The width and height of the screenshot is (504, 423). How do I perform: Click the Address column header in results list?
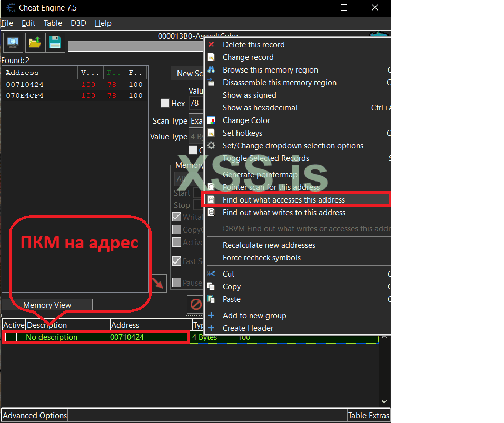pyautogui.click(x=40, y=73)
